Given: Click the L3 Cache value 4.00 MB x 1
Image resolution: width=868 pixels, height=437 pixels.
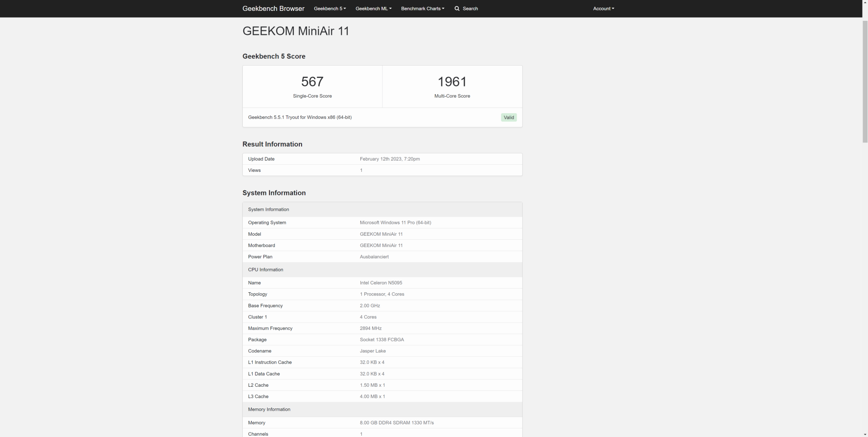Looking at the screenshot, I should tap(373, 396).
